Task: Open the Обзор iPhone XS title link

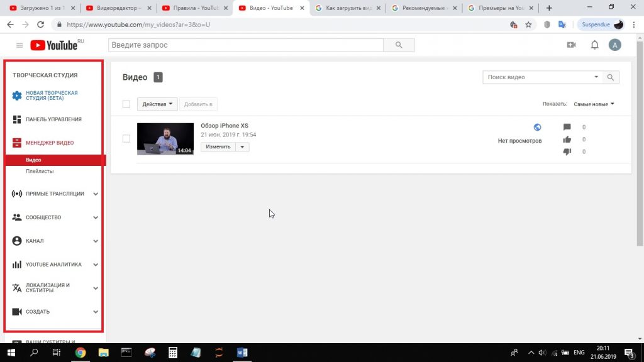Action: (x=225, y=126)
